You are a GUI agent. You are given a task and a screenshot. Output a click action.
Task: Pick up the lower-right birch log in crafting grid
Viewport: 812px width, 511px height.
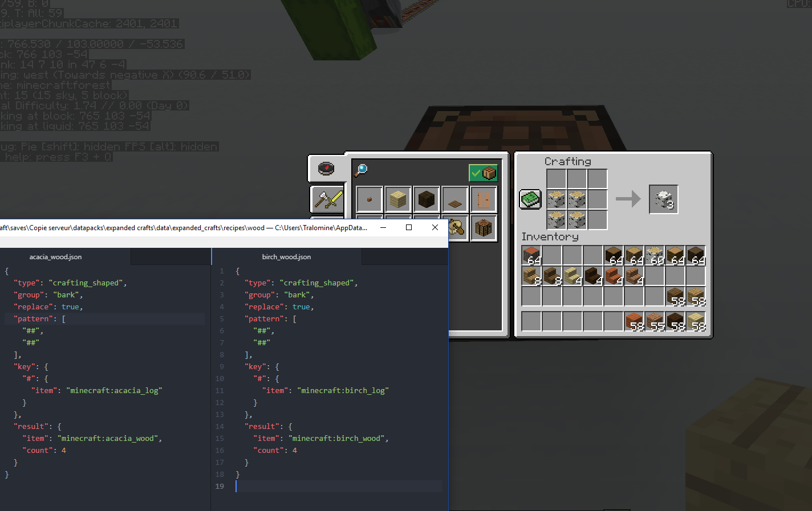(577, 220)
